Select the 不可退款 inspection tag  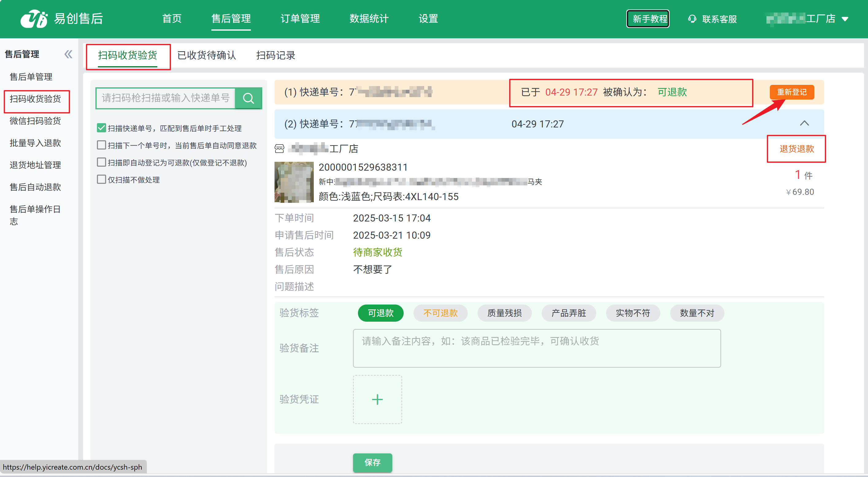[x=440, y=313]
